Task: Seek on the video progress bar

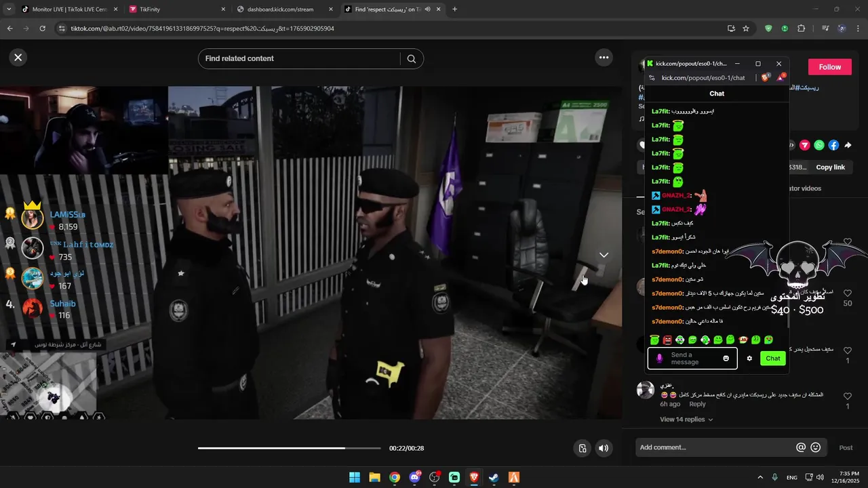Action: click(x=290, y=448)
